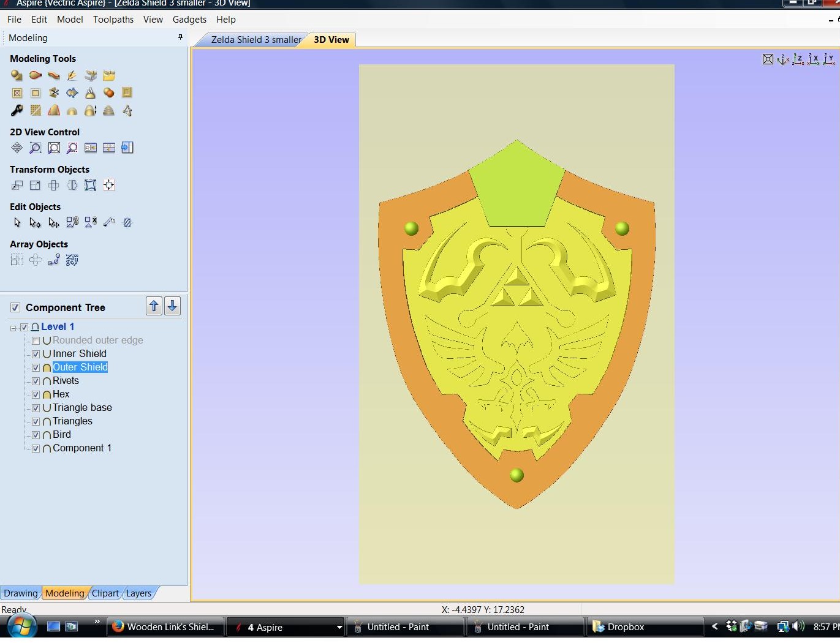Image resolution: width=840 pixels, height=643 pixels.
Task: Select Component 1 in the tree
Action: tap(82, 448)
